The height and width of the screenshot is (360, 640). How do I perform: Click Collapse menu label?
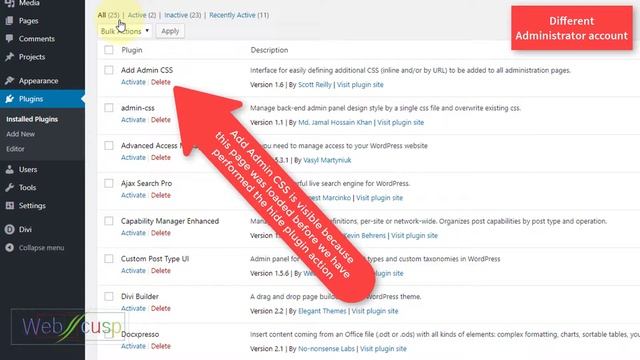tap(41, 248)
